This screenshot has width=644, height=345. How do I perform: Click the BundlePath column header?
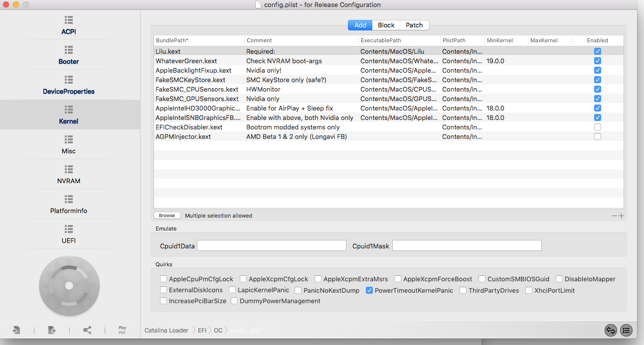[x=199, y=40]
